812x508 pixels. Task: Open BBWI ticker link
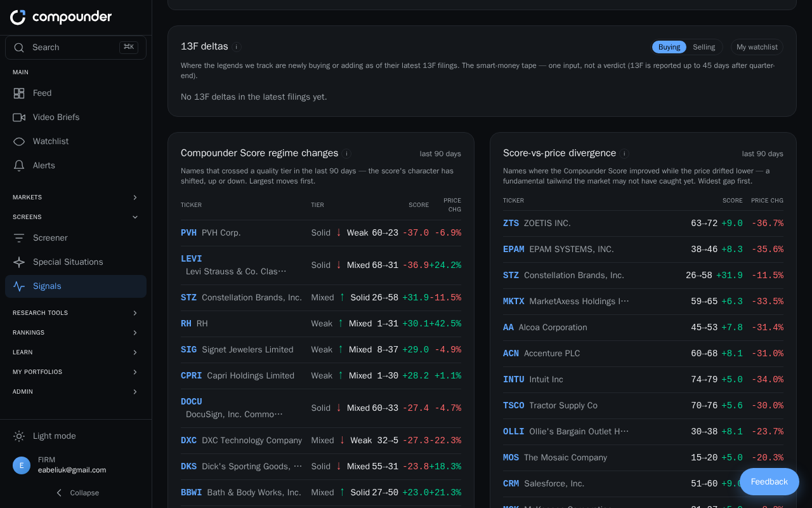pyautogui.click(x=191, y=493)
